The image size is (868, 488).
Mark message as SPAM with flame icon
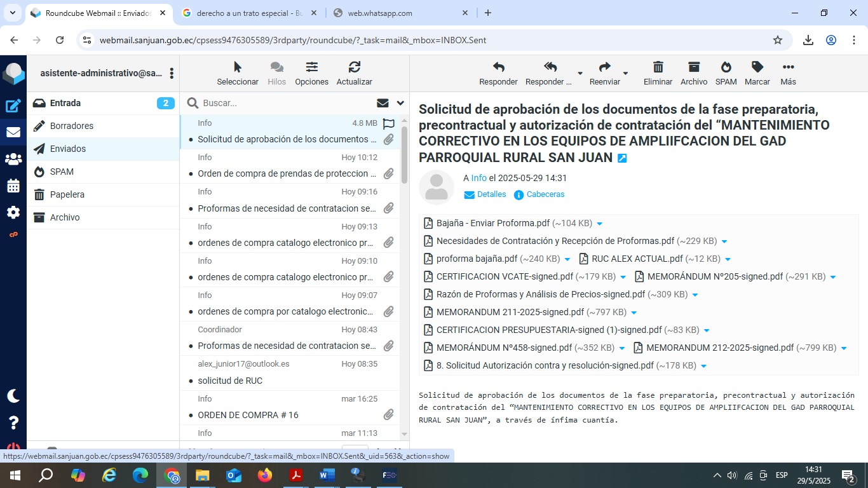[x=726, y=67]
